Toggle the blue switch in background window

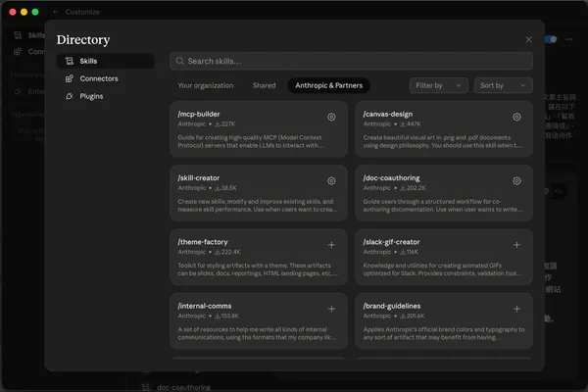551,39
